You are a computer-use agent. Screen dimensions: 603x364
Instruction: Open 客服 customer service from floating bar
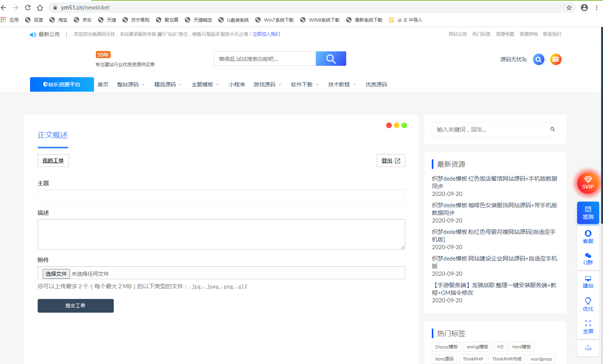[588, 237]
